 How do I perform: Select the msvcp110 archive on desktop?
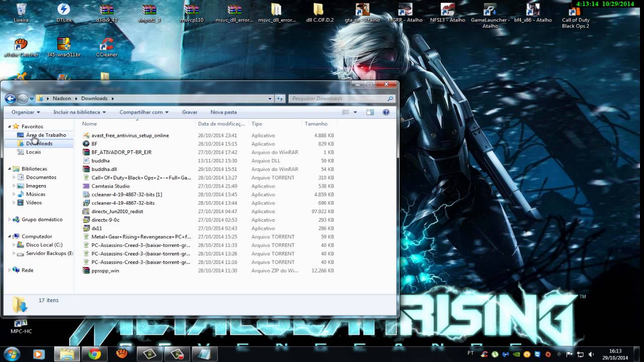192,13
